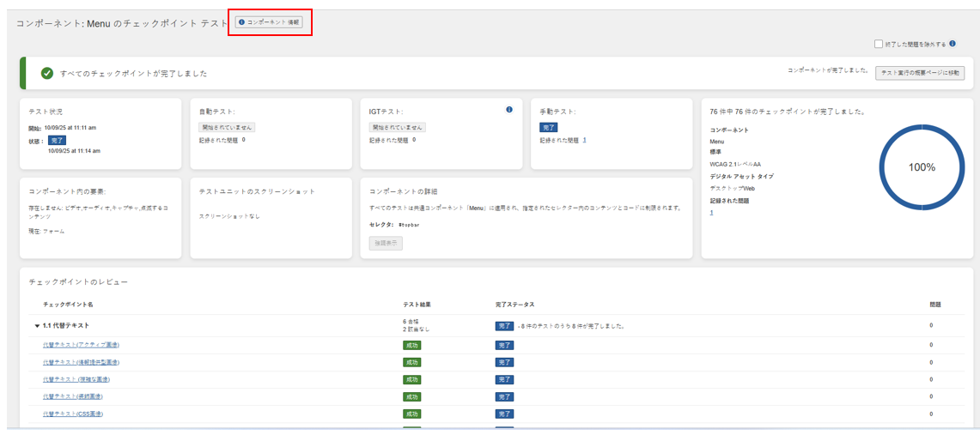980x435 pixels.
Task: Open 代替テキスト(アクティブ画像) checkpoint
Action: point(81,345)
